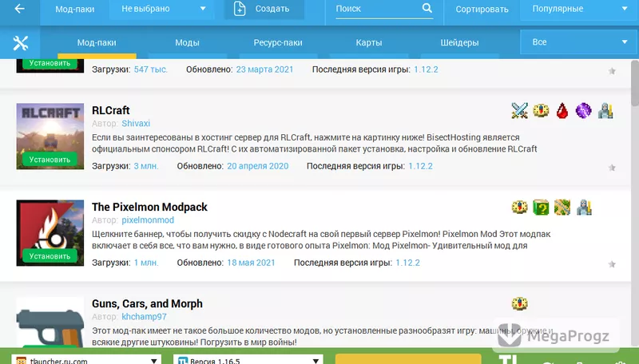Open the Не выбрано modpack dropdown
Viewport: 639px width, 364px height.
[162, 9]
